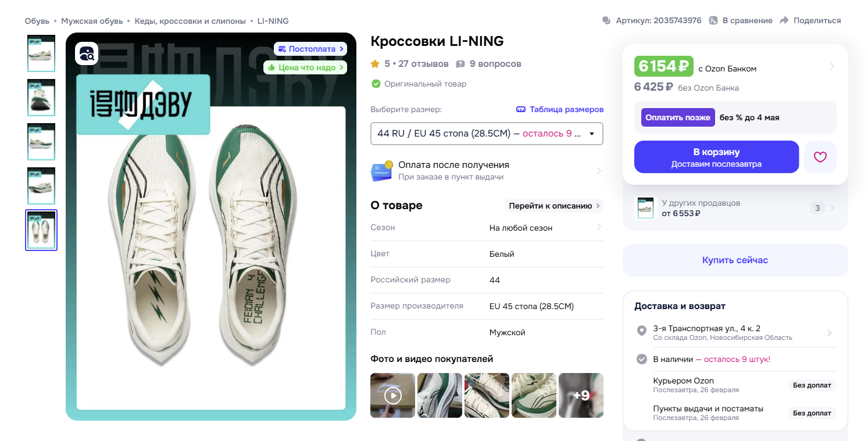Click the question bubble icon near '9 вопросов'

(460, 63)
